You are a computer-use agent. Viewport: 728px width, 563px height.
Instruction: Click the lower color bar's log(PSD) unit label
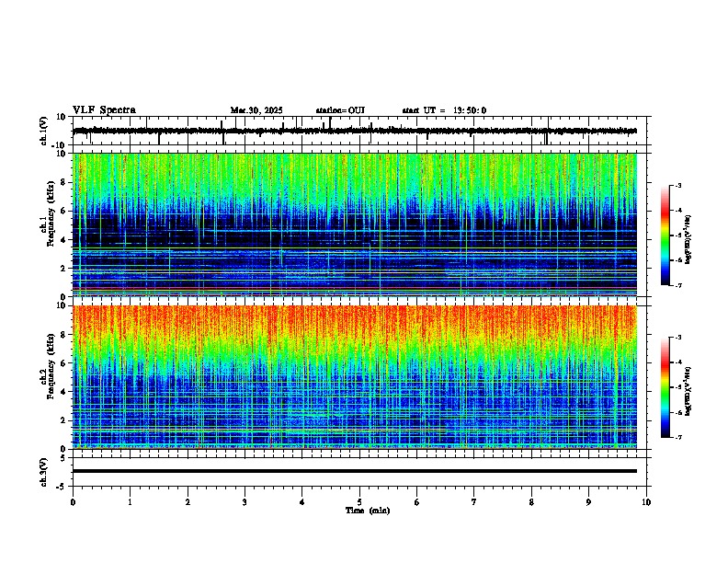coord(688,392)
